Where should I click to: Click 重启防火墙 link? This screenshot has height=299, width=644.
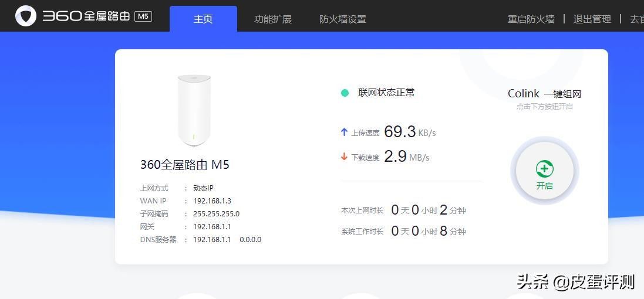tap(531, 19)
